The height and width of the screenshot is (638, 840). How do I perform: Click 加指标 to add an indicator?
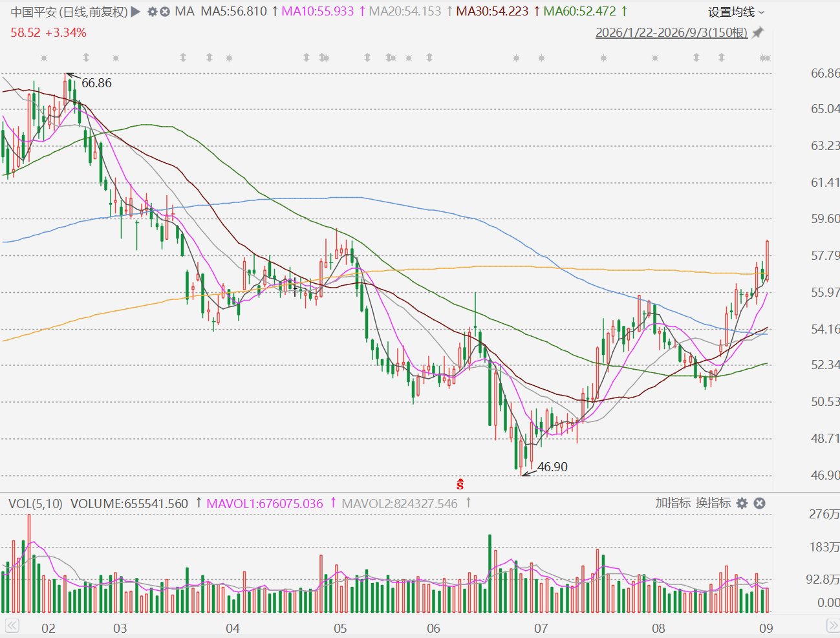pyautogui.click(x=673, y=503)
